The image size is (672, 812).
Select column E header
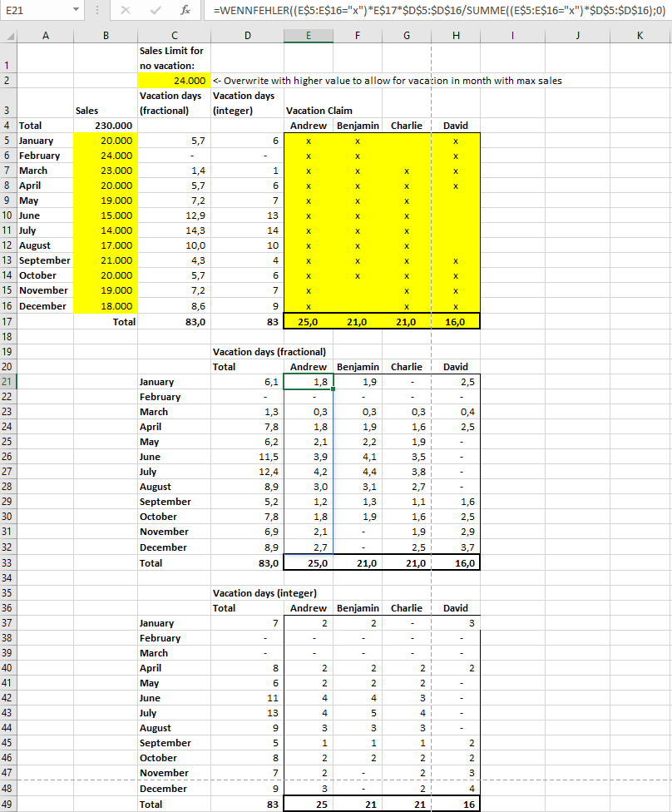[309, 35]
